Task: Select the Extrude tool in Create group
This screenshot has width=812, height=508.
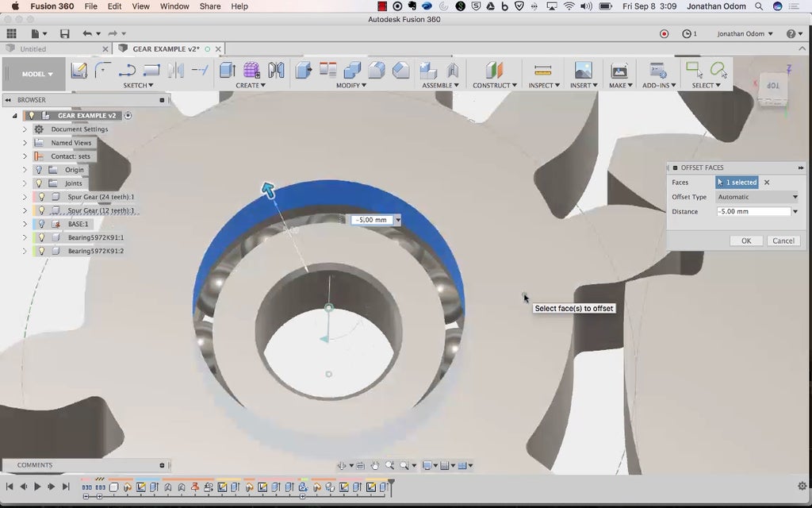Action: [x=227, y=71]
